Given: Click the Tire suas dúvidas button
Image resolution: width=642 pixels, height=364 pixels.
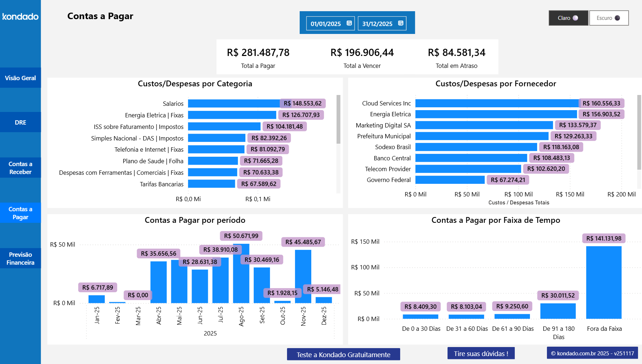Looking at the screenshot, I should (481, 353).
